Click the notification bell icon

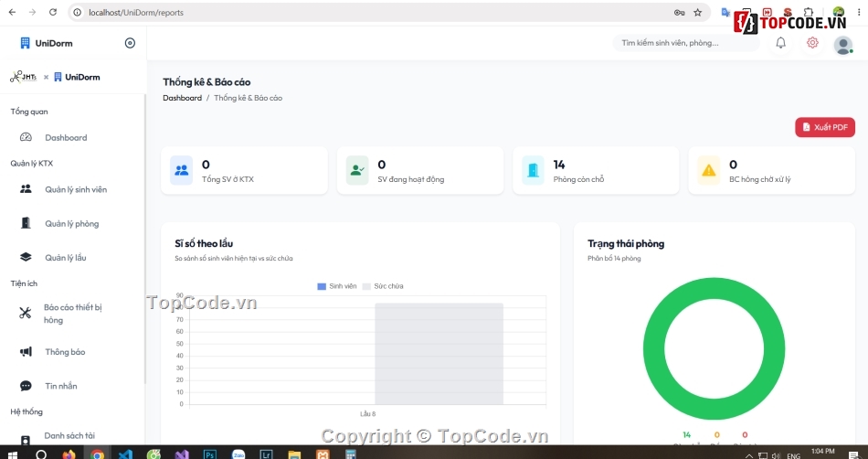tap(780, 43)
